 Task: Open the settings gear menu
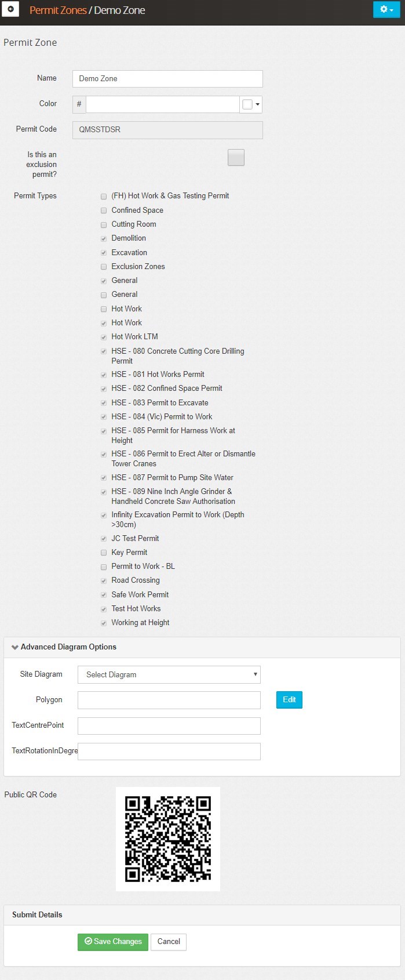(386, 10)
